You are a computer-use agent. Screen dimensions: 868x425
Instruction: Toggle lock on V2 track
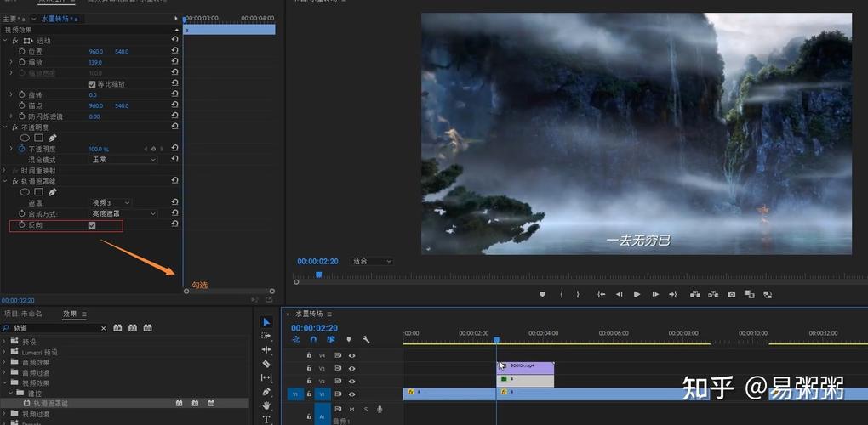tap(309, 382)
